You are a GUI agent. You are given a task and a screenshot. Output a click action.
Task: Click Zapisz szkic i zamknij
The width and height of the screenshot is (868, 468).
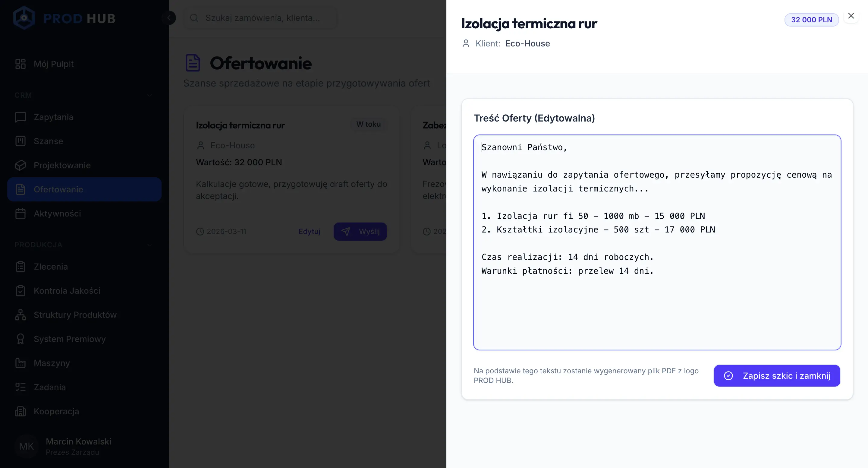pyautogui.click(x=777, y=376)
